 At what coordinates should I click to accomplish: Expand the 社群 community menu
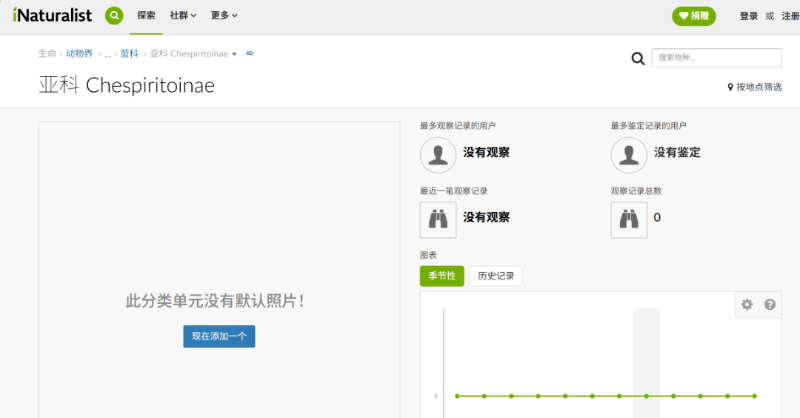click(183, 16)
